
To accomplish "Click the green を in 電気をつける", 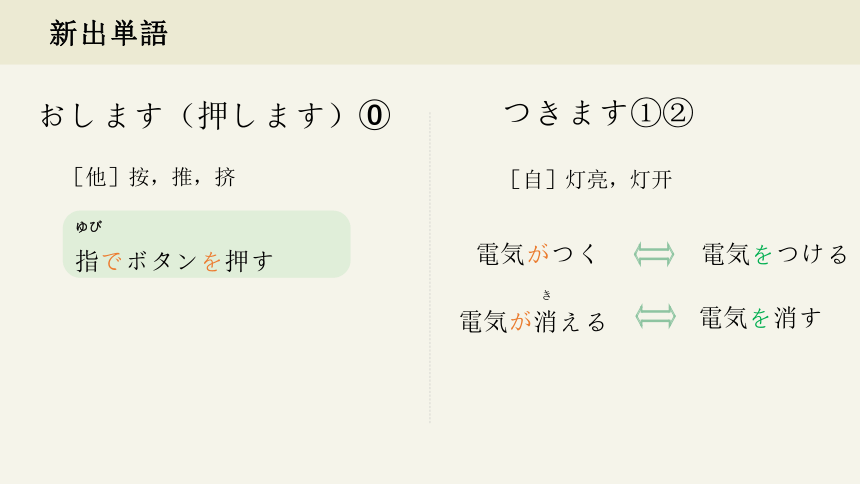I will (762, 255).
